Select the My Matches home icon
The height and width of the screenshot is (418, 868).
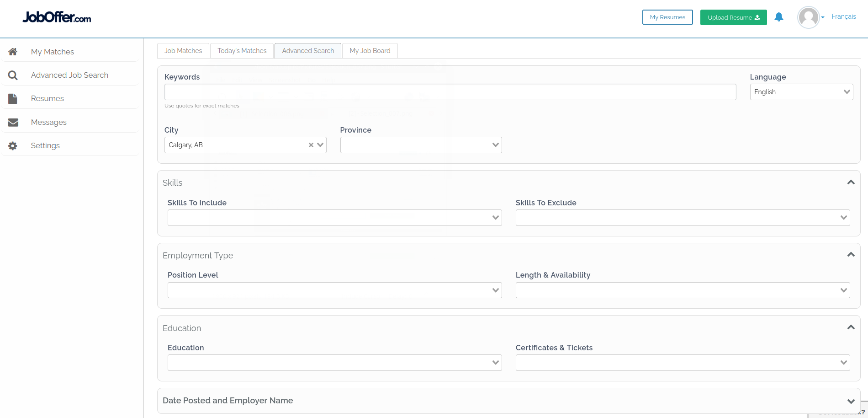[12, 52]
